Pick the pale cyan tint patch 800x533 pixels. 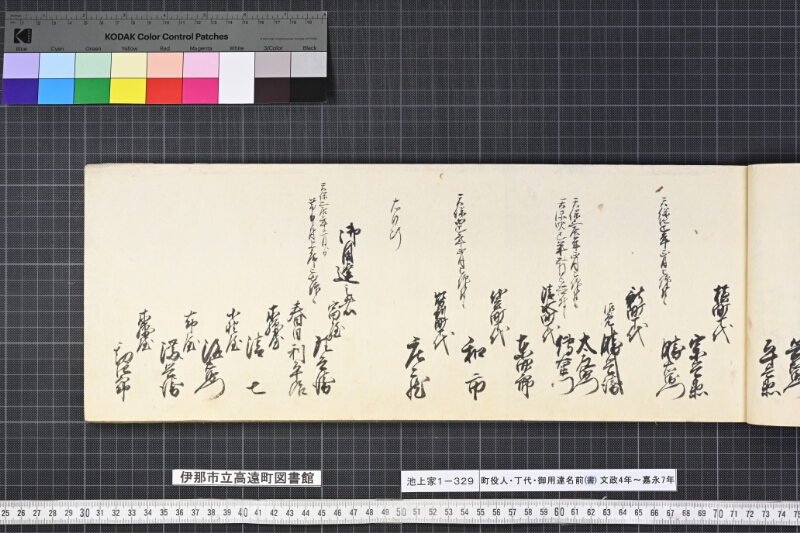[57, 65]
